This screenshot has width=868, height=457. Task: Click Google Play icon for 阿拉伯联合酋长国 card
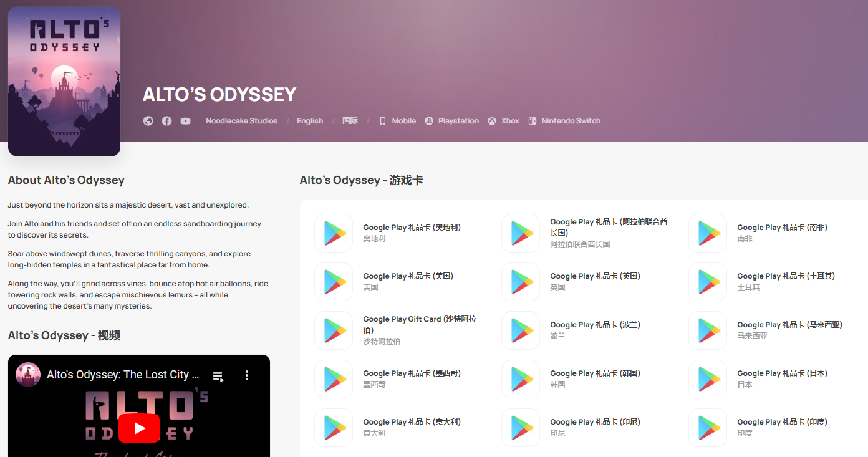(521, 233)
